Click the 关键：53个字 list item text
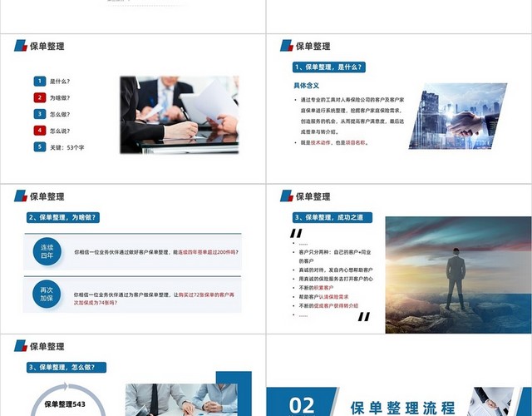 click(67, 147)
